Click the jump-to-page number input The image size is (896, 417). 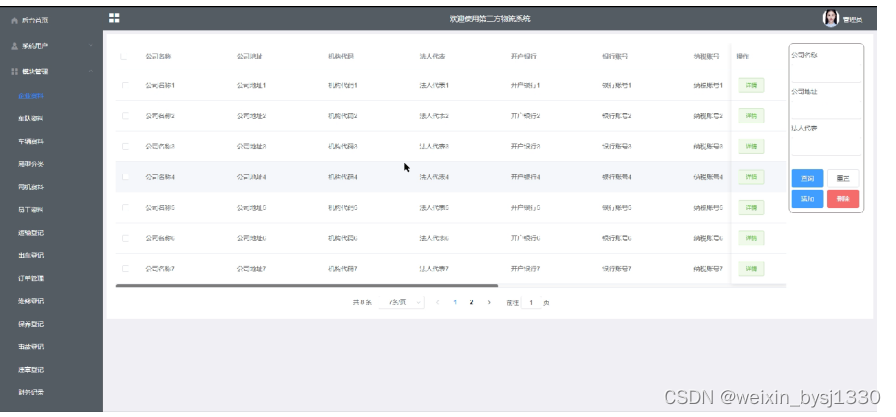531,302
